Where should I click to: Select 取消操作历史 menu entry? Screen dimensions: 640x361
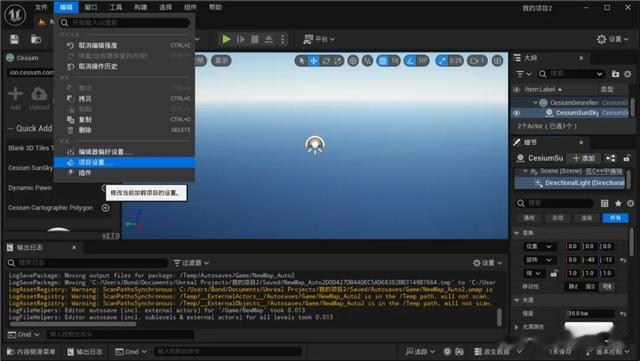pyautogui.click(x=124, y=67)
